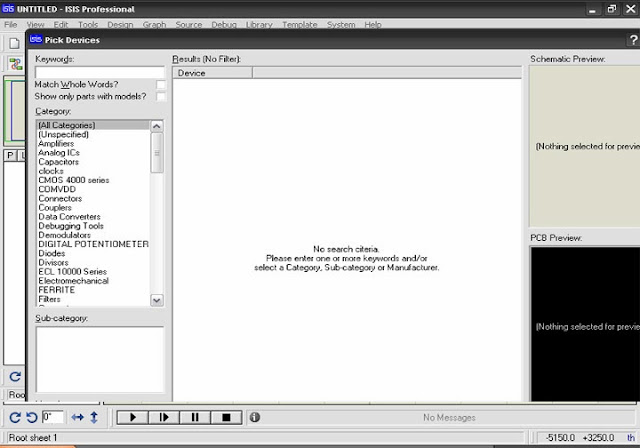Rotate clockwise icon in bottom toolbar

click(x=15, y=417)
